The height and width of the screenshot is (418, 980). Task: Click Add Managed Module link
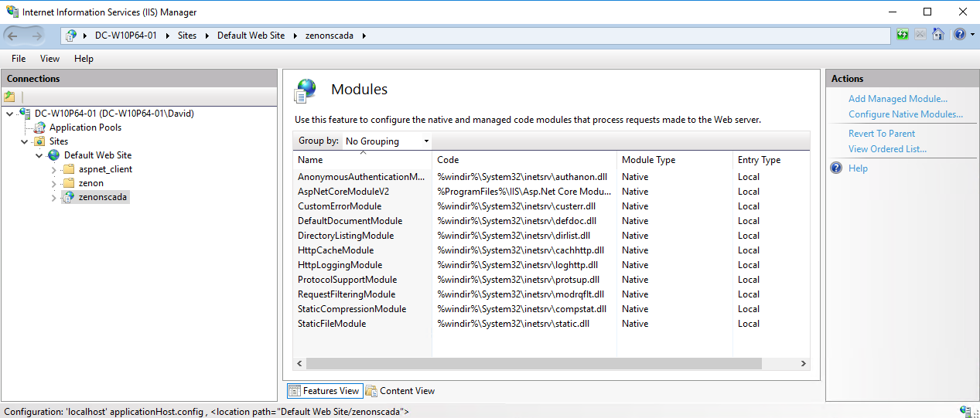tap(898, 99)
